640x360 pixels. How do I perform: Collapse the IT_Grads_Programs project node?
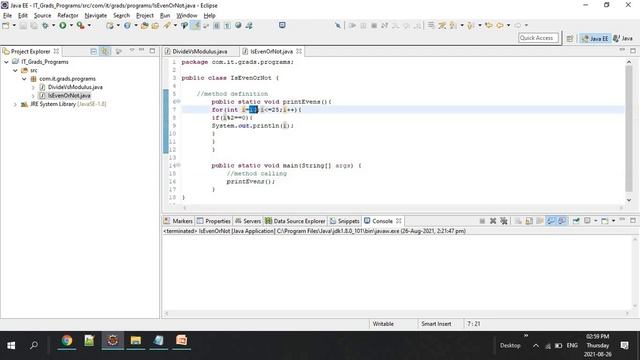click(x=6, y=62)
